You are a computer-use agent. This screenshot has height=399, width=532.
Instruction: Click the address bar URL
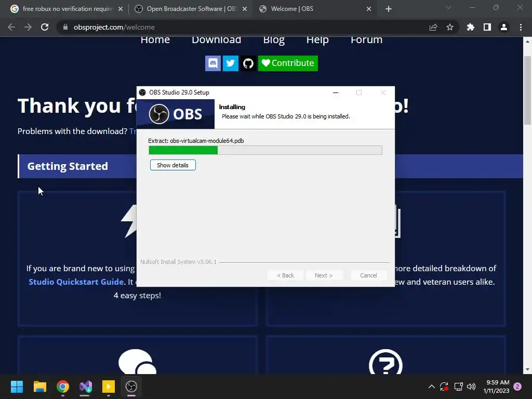(114, 27)
